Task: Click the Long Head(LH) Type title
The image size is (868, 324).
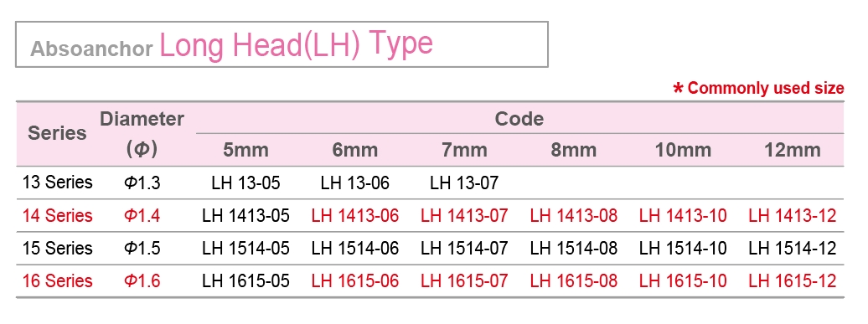Action: (296, 45)
